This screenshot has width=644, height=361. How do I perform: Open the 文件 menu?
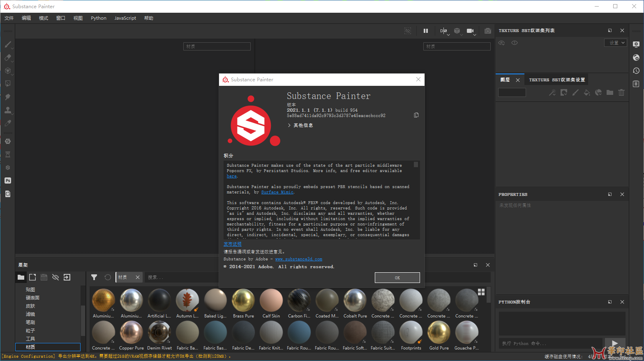[x=9, y=18]
